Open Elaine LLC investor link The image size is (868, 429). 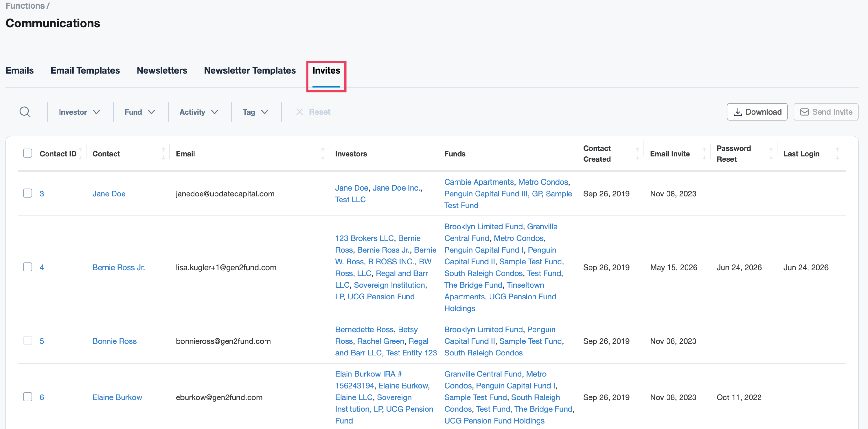click(x=354, y=397)
